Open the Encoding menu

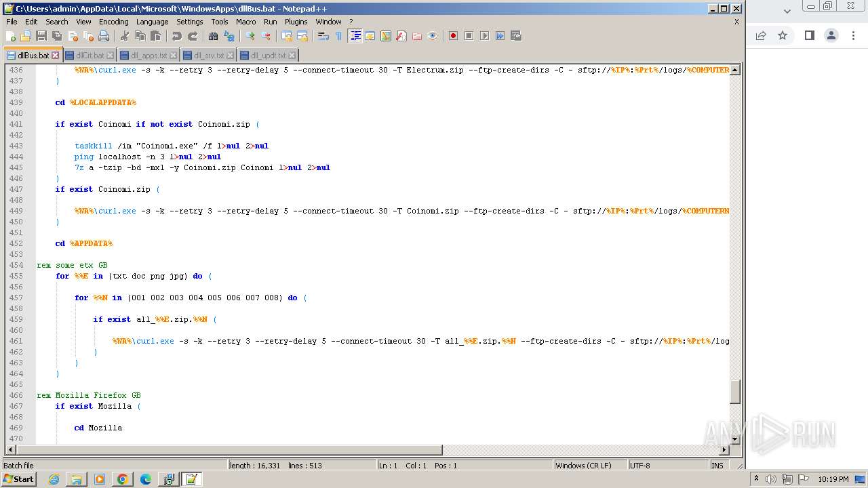[x=113, y=22]
